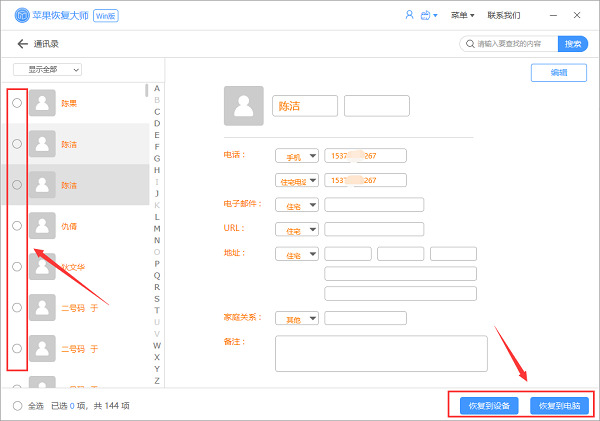Click the 恢复到电脑 button
This screenshot has width=600, height=421.
(x=559, y=406)
